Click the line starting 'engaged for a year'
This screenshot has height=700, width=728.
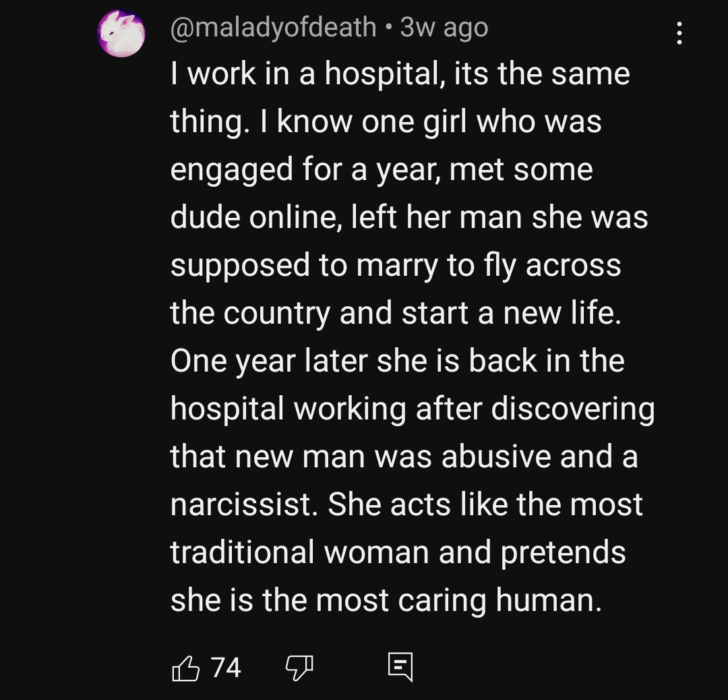381,170
